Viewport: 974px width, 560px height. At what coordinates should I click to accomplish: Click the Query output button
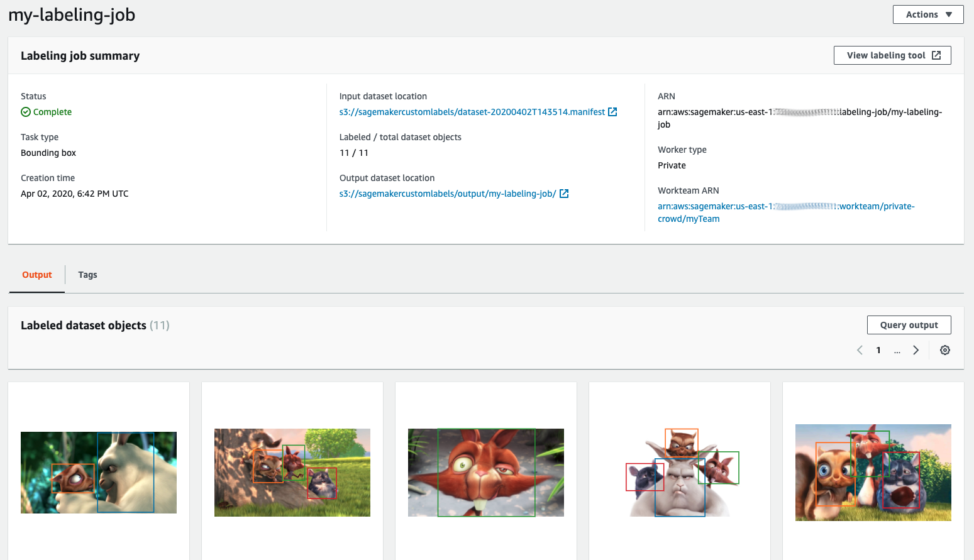[909, 325]
